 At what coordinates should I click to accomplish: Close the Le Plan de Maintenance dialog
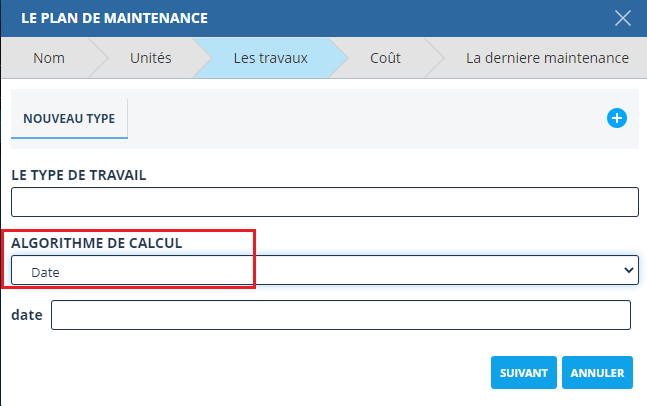623,17
